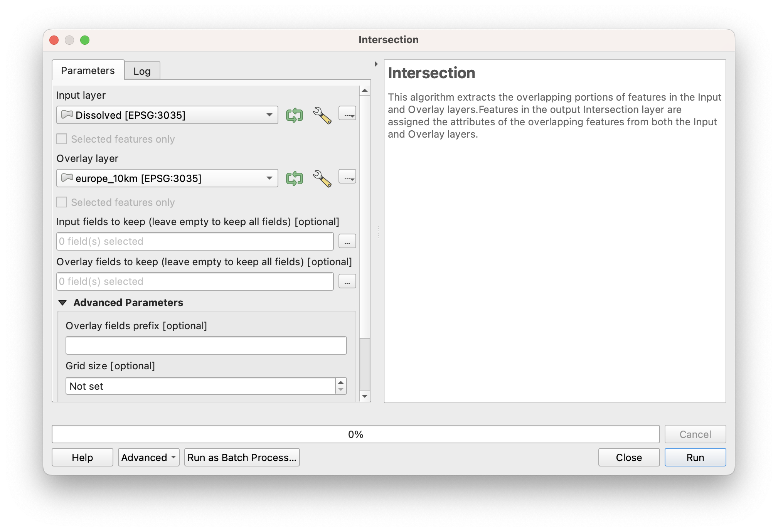This screenshot has height=532, width=778.
Task: Open the Advanced menu button
Action: [148, 457]
